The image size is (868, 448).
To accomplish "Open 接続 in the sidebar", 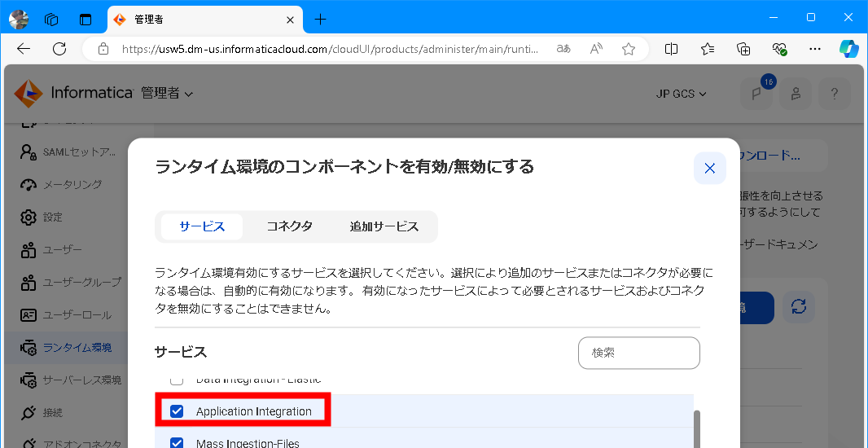I will pos(42,412).
